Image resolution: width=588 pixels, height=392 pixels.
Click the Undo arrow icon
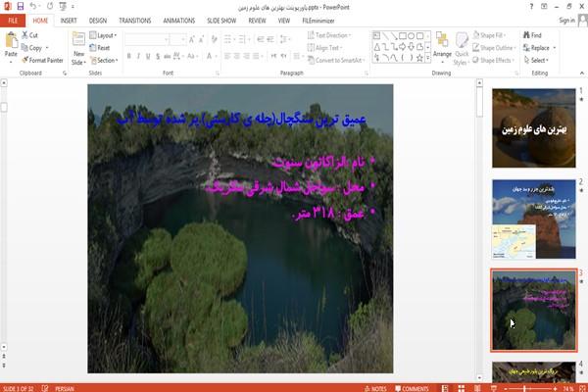pos(33,6)
